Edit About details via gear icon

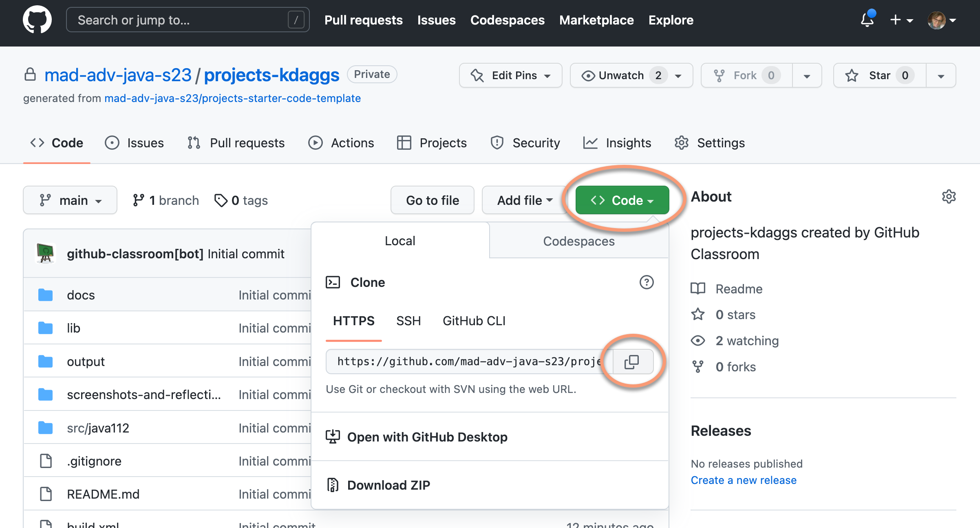point(949,197)
